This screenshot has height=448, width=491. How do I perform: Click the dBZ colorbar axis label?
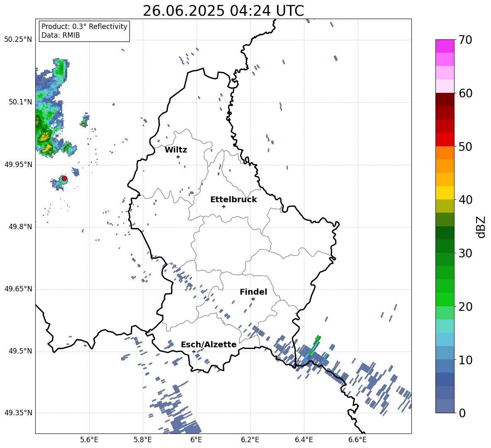pos(481,227)
